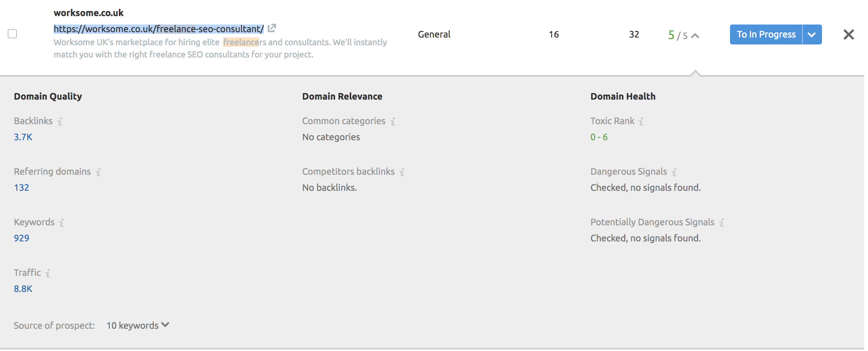Click the Toxic Rank value 0 - 6
Image resolution: width=868 pixels, height=351 pixels.
[599, 137]
